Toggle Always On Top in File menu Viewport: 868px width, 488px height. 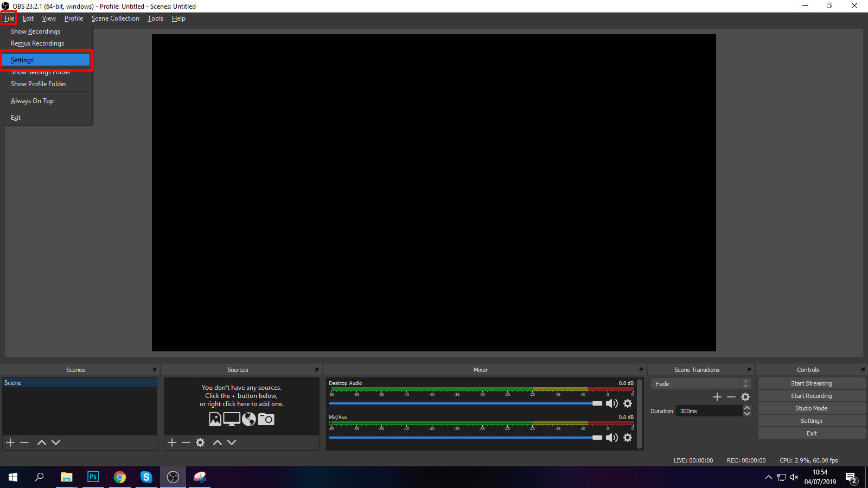[32, 101]
